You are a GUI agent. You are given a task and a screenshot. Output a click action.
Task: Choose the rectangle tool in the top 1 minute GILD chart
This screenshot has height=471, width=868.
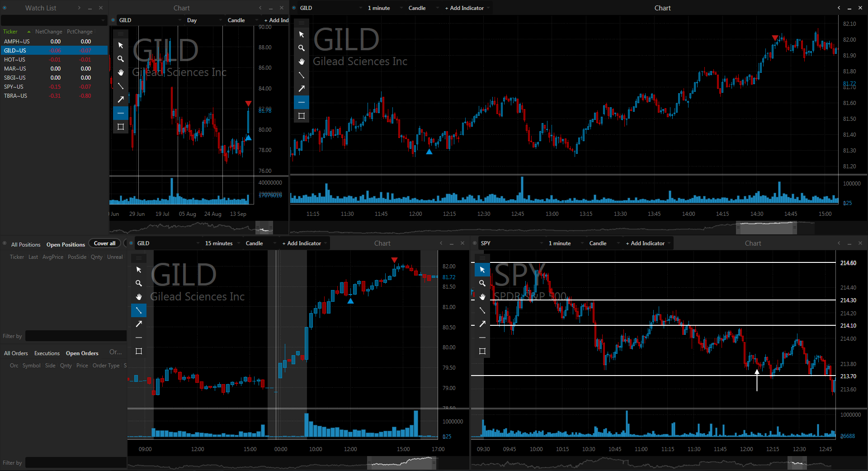[302, 116]
